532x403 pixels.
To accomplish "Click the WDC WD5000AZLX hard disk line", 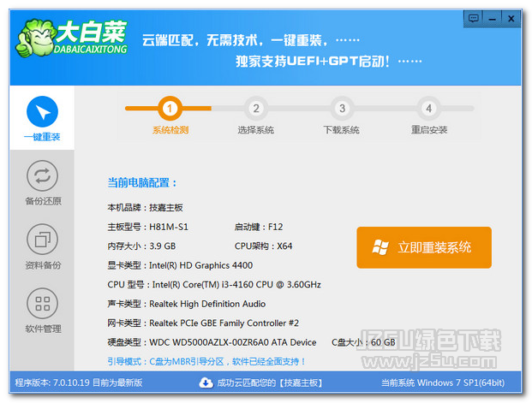I will (212, 342).
